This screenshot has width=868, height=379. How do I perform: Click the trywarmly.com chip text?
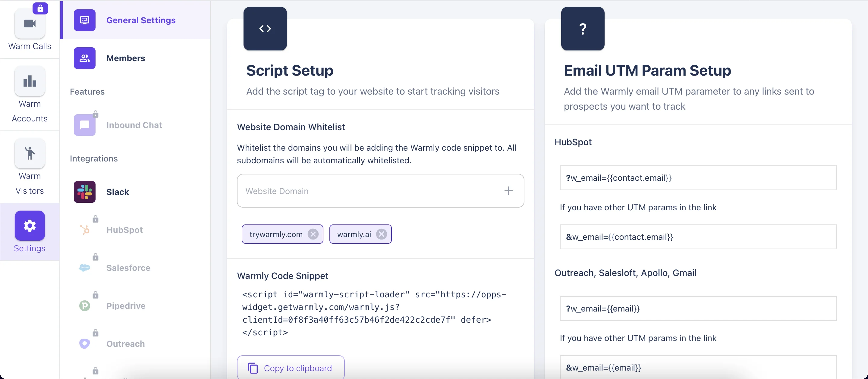[276, 234]
